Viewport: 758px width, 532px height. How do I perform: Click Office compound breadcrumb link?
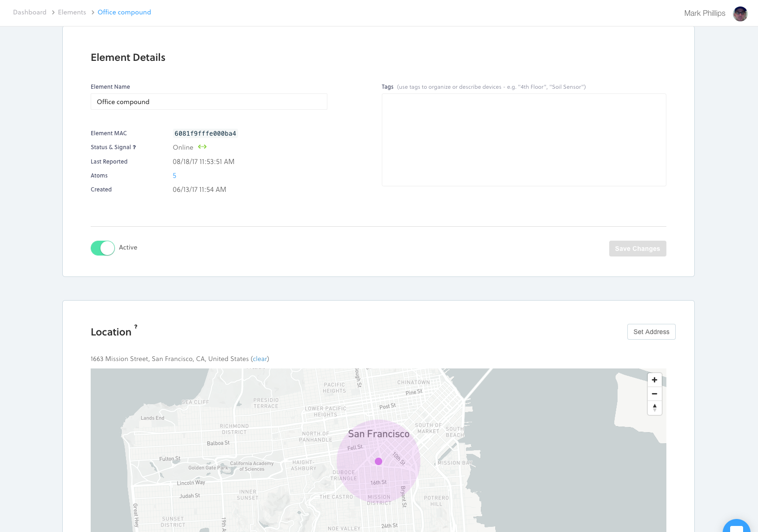coord(124,13)
